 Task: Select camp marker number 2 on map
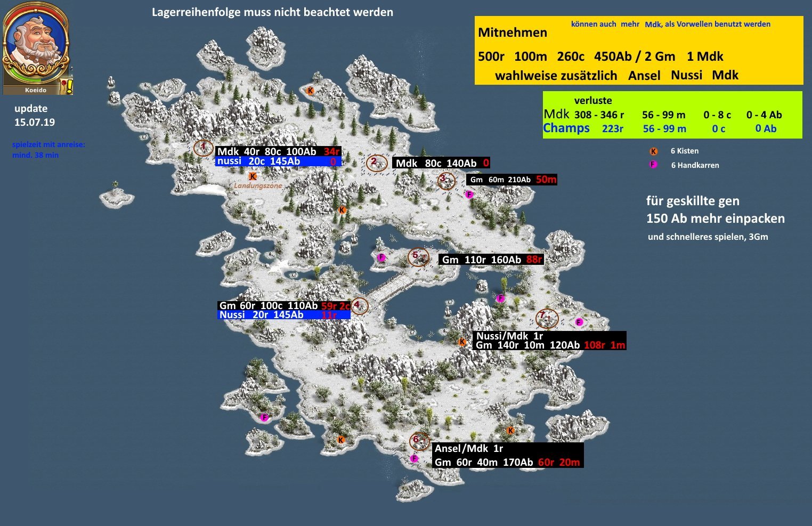[376, 163]
